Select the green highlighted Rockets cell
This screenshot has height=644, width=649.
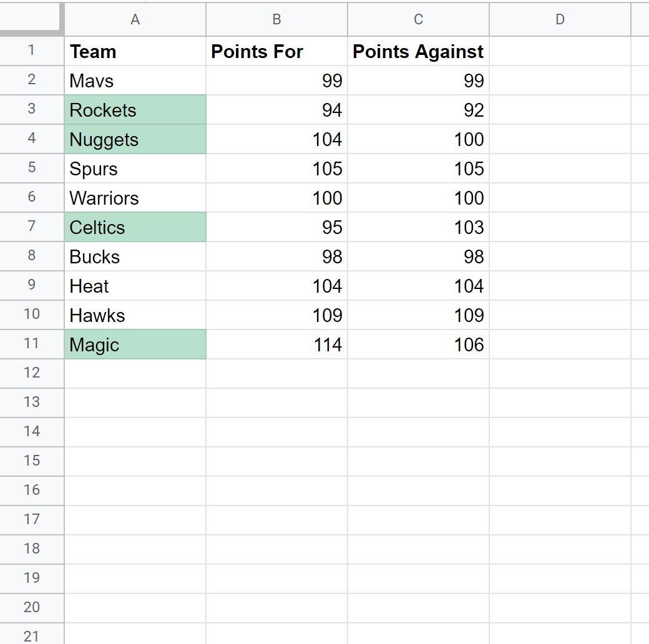coord(135,110)
